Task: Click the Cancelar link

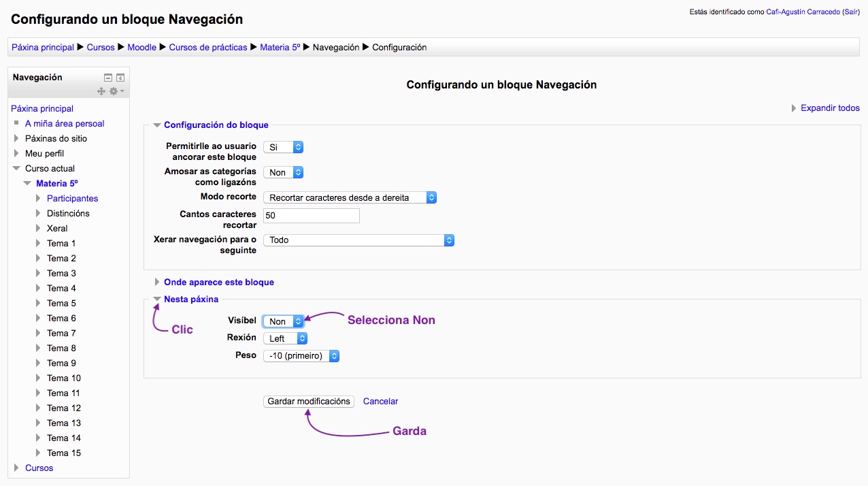Action: pos(380,402)
